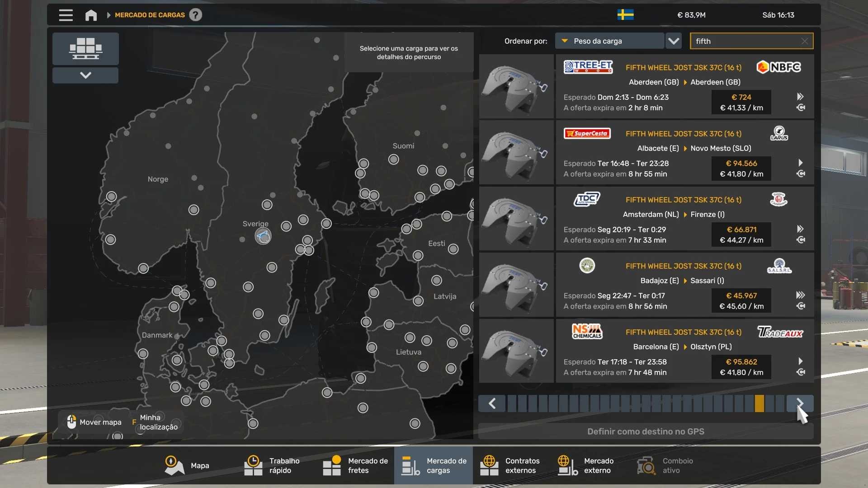Toggle the sort direction arrow button
Viewport: 868px width, 488px height.
pos(674,41)
